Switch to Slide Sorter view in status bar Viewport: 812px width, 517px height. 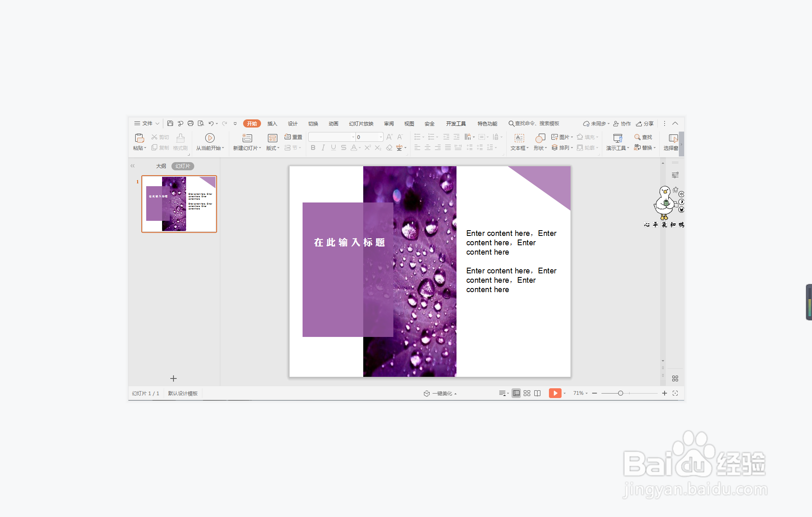(x=527, y=393)
